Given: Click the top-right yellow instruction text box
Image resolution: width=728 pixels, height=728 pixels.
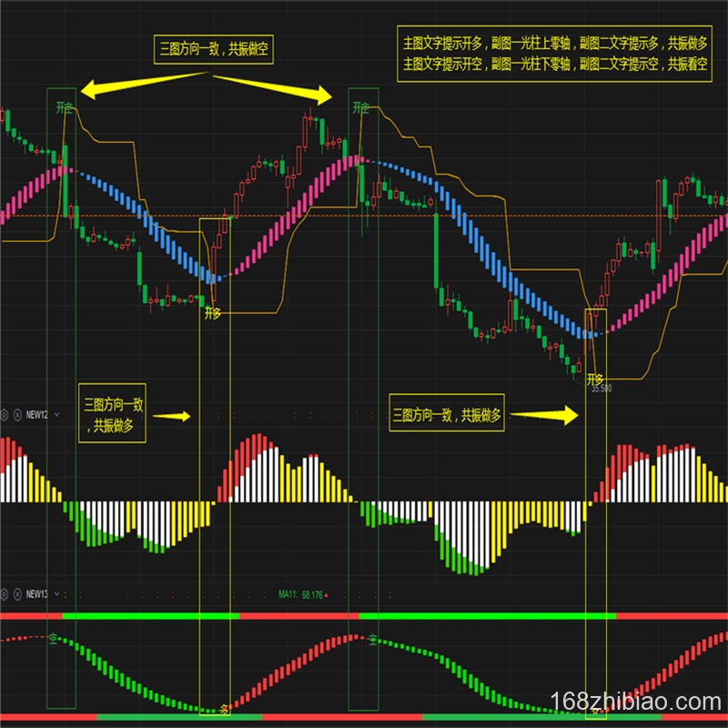Looking at the screenshot, I should coord(555,54).
